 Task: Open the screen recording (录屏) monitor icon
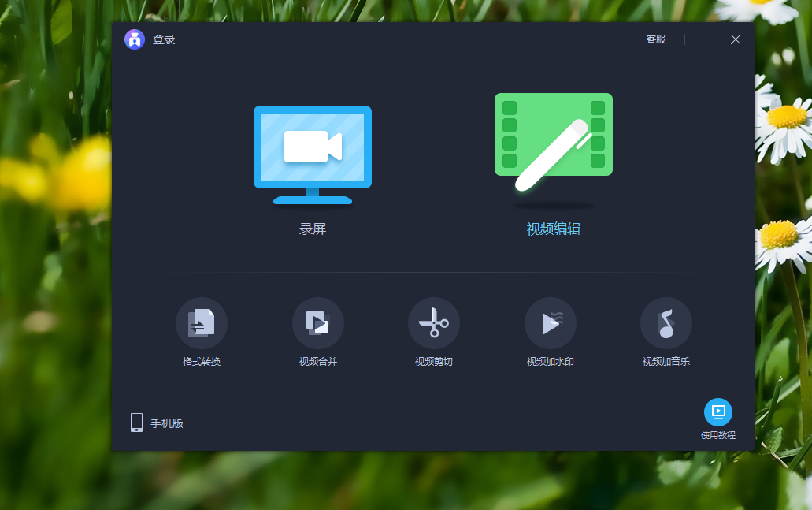click(x=312, y=154)
